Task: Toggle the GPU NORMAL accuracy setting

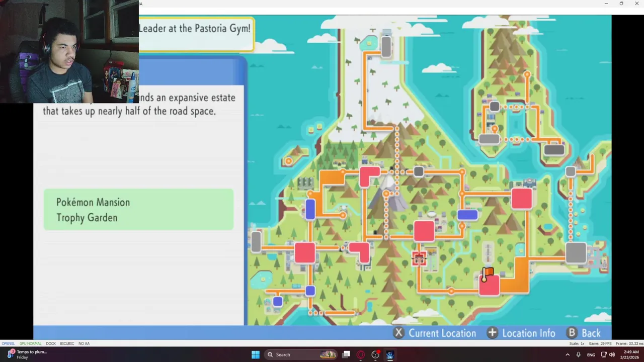Action: (30, 343)
